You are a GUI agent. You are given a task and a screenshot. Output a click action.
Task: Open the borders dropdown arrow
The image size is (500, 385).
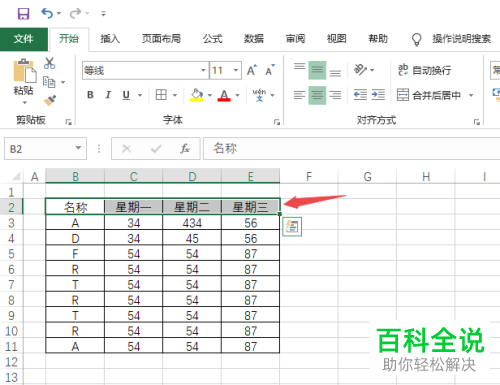pos(175,95)
